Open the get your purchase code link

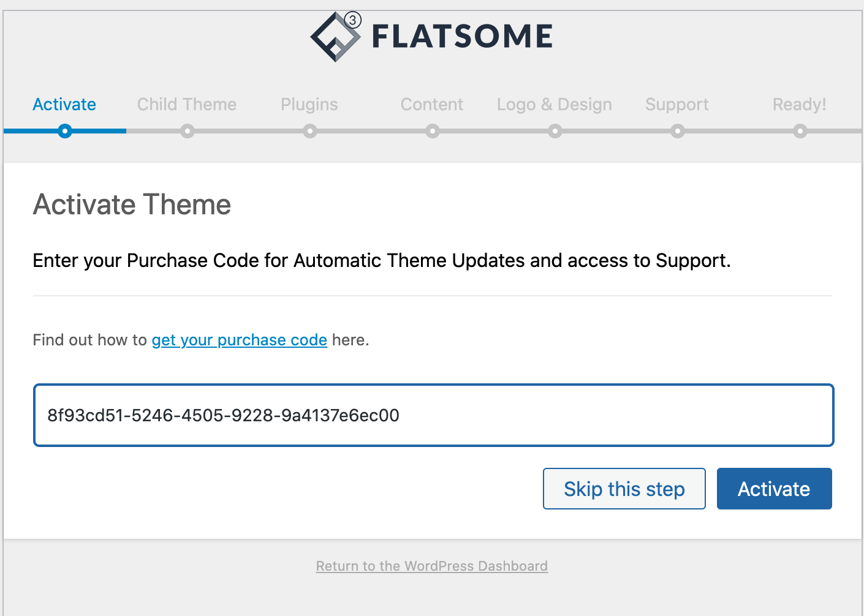click(240, 340)
